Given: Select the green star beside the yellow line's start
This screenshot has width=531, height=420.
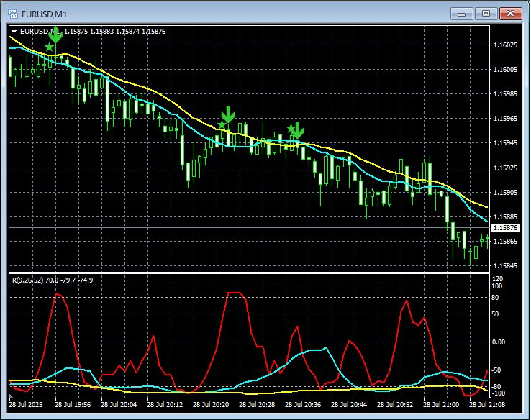Looking at the screenshot, I should [50, 47].
